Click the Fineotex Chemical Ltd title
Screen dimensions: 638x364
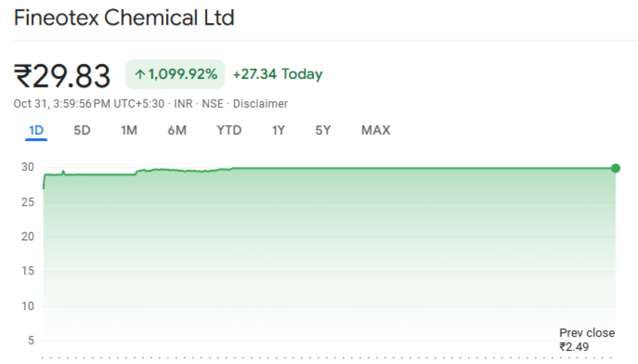point(123,18)
